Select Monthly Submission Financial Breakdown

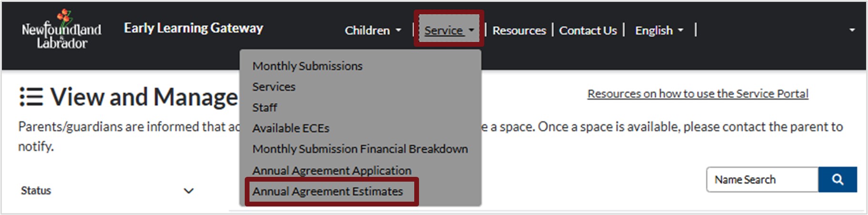point(360,149)
